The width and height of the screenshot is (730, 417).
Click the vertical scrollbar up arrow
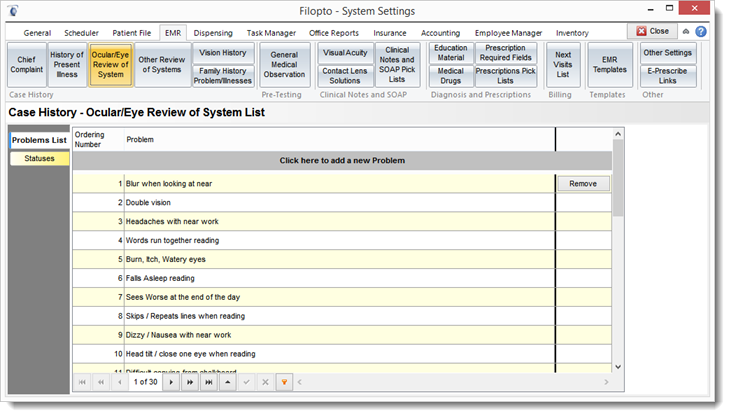(x=618, y=134)
